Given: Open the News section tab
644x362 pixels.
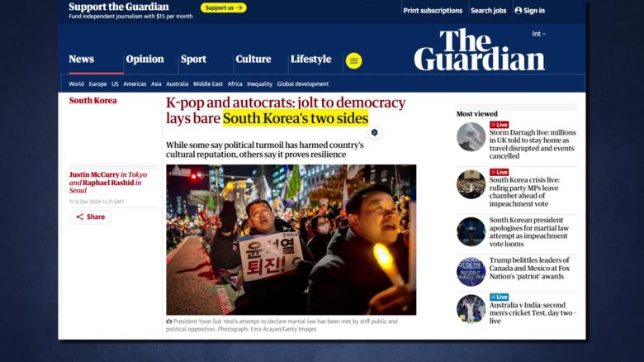Looking at the screenshot, I should point(81,60).
